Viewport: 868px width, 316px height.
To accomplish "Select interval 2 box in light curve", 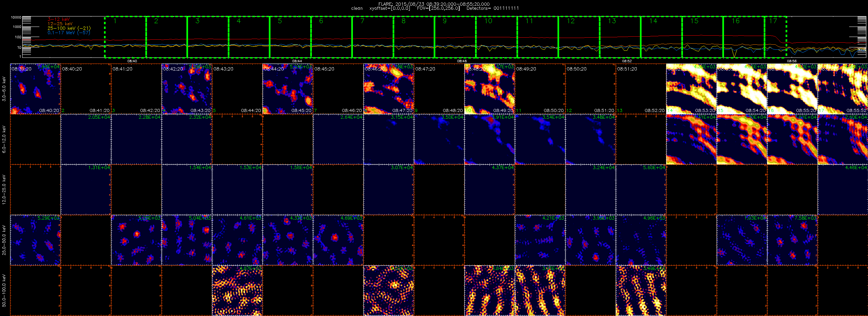I will [x=167, y=37].
